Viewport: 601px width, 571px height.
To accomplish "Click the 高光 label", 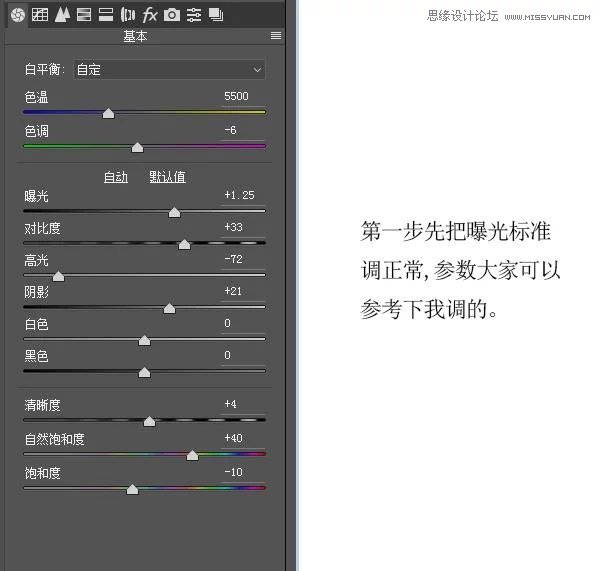I will [x=36, y=260].
